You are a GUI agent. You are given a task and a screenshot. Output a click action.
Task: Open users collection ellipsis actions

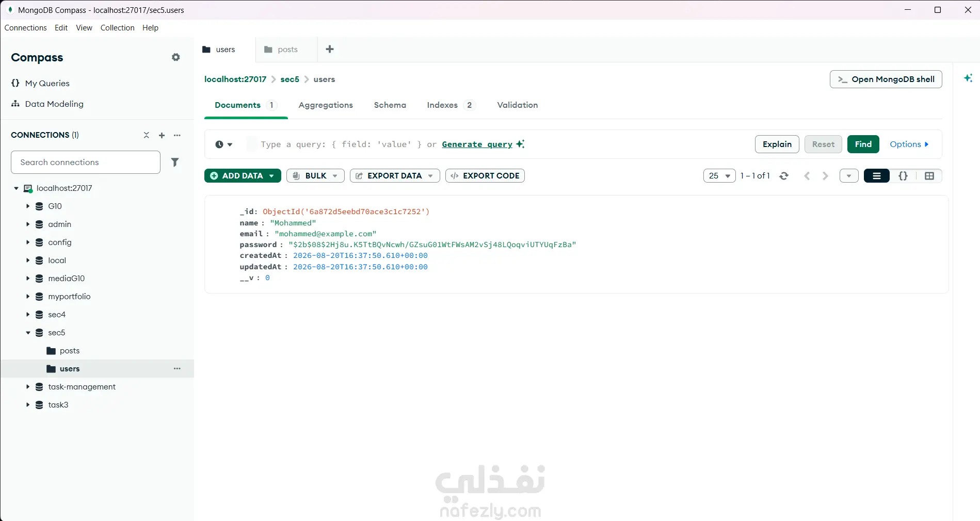click(178, 369)
